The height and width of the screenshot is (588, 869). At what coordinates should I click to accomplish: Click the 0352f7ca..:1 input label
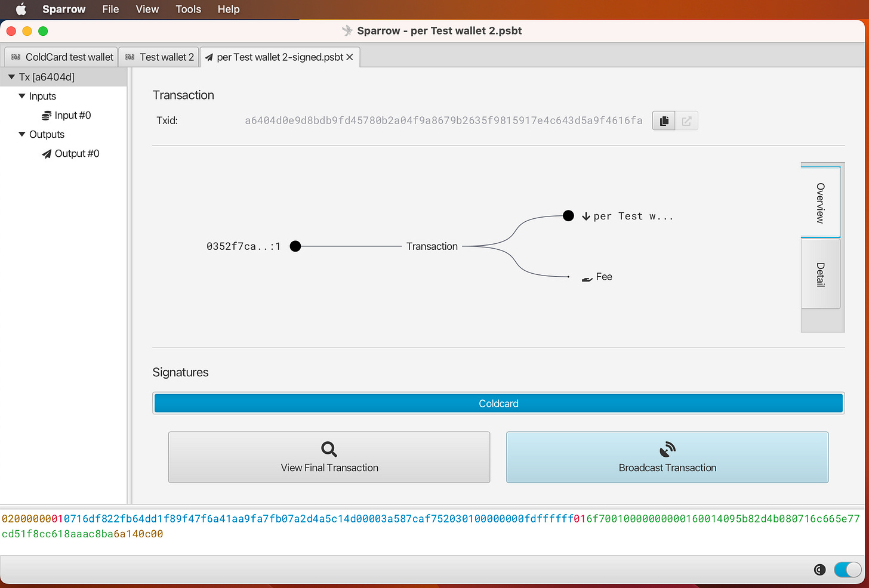click(x=244, y=246)
